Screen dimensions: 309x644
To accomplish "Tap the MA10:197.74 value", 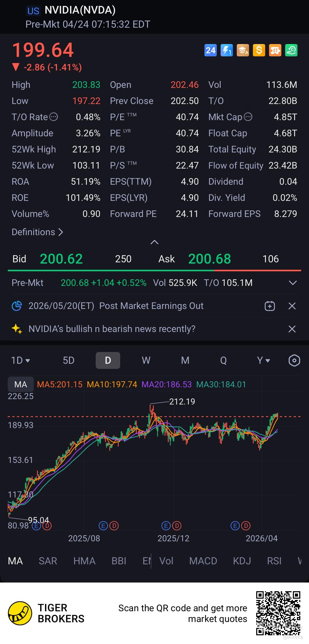I will pyautogui.click(x=112, y=384).
